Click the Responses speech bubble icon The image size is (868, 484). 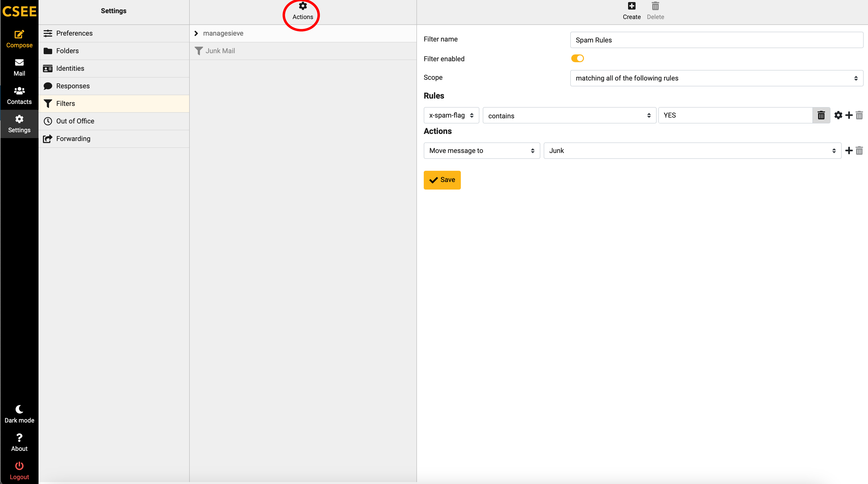coord(48,86)
